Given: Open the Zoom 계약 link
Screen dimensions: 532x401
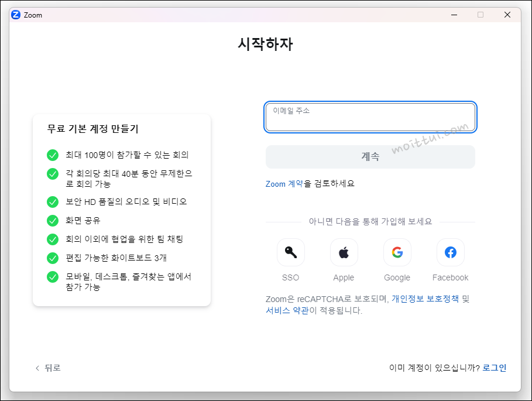Looking at the screenshot, I should tap(284, 184).
